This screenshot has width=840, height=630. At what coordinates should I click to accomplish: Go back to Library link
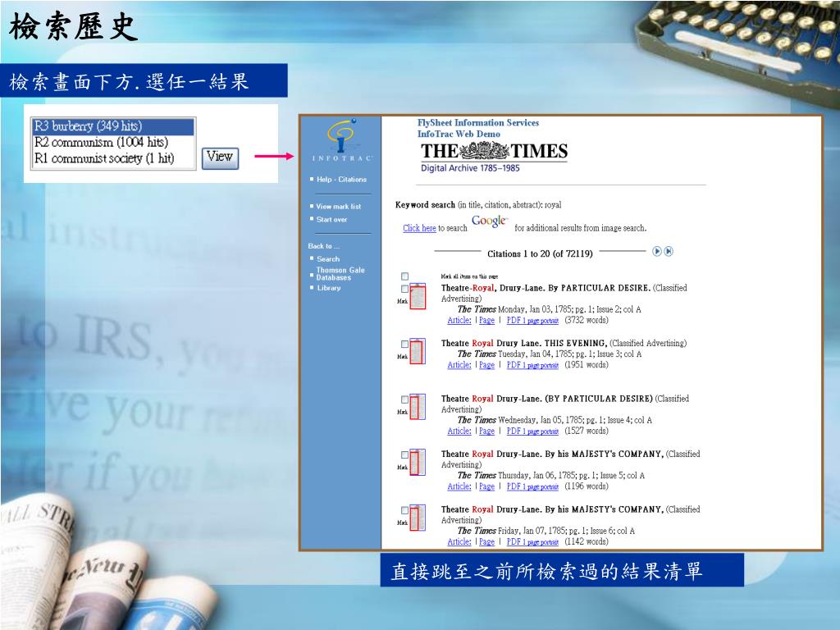(328, 288)
